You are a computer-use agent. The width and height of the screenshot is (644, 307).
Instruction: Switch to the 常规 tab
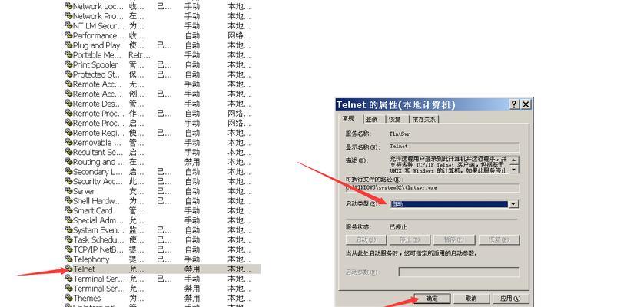pyautogui.click(x=348, y=119)
